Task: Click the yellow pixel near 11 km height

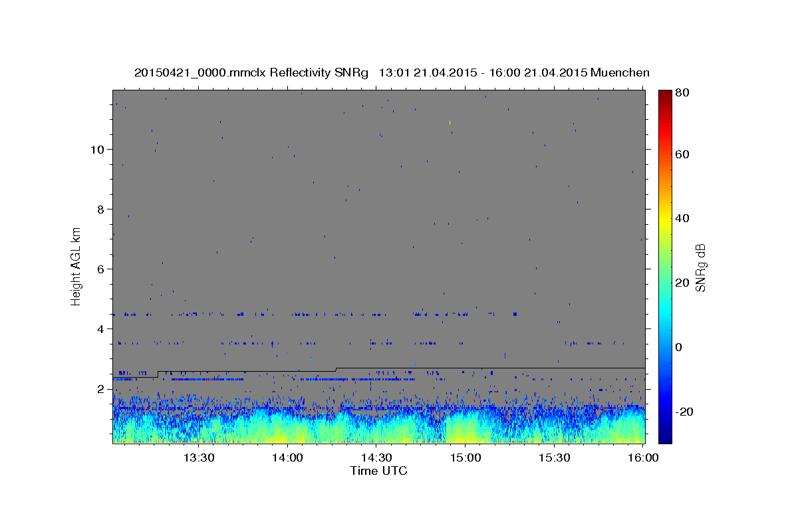Action: (x=450, y=122)
